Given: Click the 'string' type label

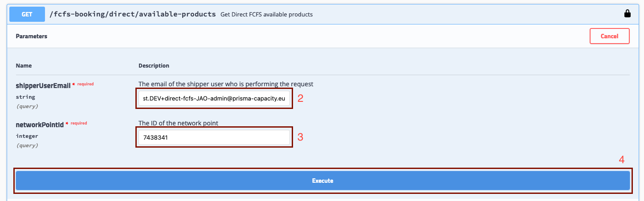Looking at the screenshot, I should (25, 97).
